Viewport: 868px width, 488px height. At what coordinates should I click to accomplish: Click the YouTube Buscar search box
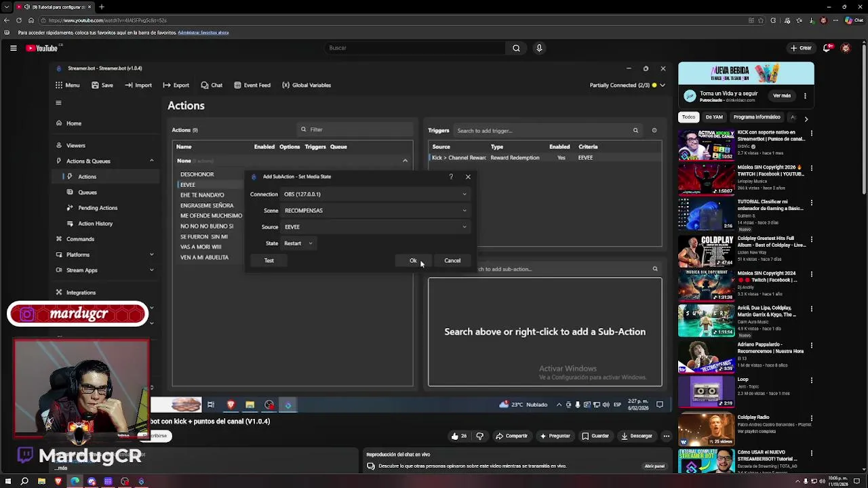pyautogui.click(x=415, y=48)
